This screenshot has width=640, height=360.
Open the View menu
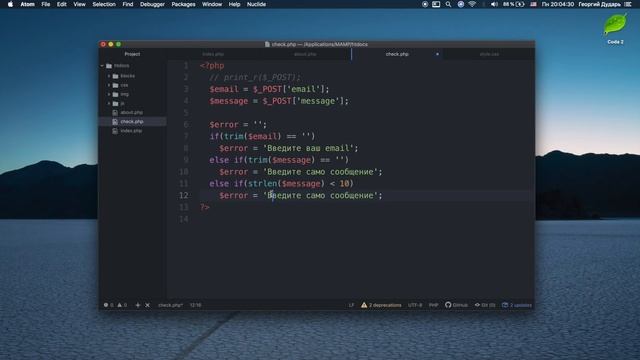pyautogui.click(x=79, y=4)
